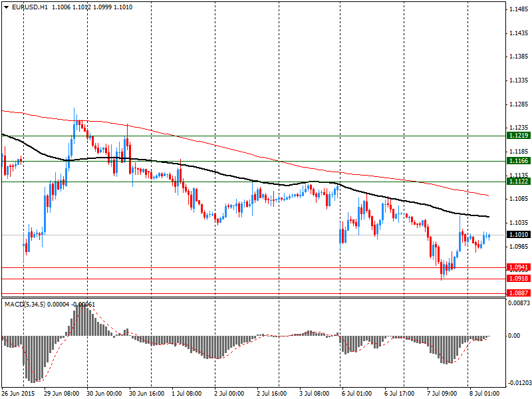532x399 pixels.
Task: Open the chart menu triangle beside EURUSD,H1
Action: 7,7
